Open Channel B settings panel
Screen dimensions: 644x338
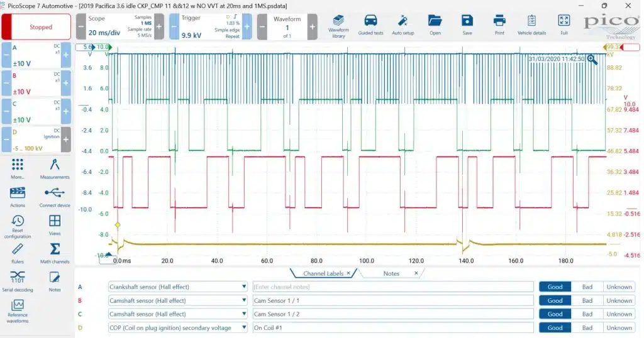[x=36, y=83]
